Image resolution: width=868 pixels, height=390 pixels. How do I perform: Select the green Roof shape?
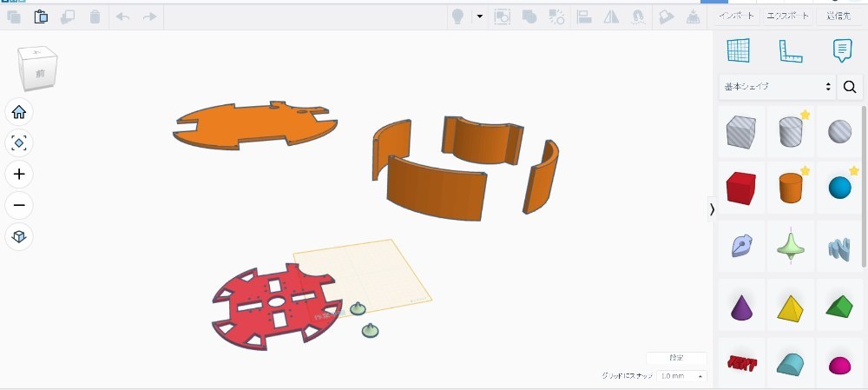tap(839, 307)
